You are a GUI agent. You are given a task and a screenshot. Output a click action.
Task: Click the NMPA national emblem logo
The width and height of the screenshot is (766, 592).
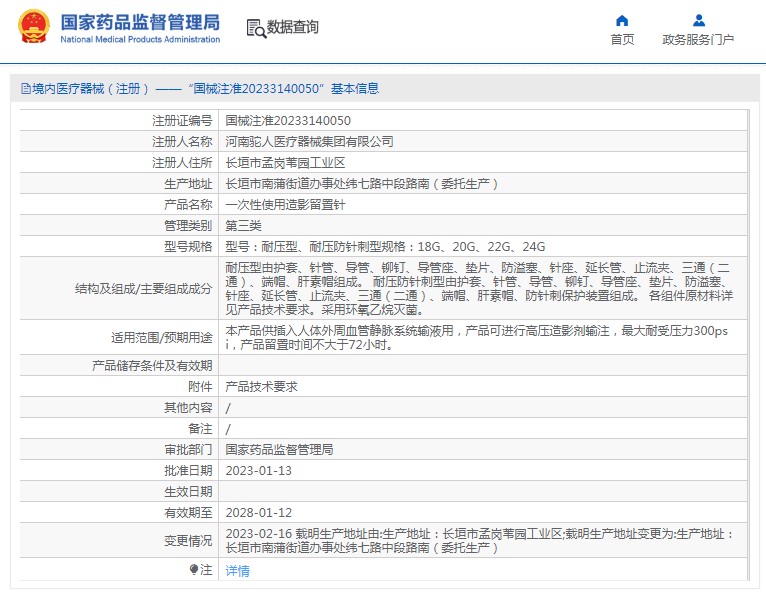34,26
